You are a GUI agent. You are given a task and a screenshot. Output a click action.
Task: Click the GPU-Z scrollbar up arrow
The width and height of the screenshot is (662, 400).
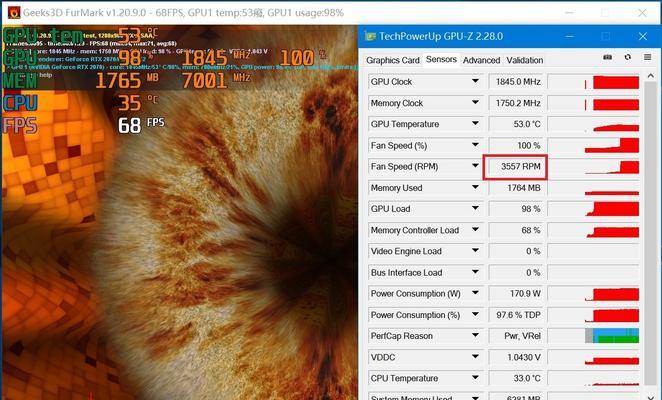click(651, 76)
